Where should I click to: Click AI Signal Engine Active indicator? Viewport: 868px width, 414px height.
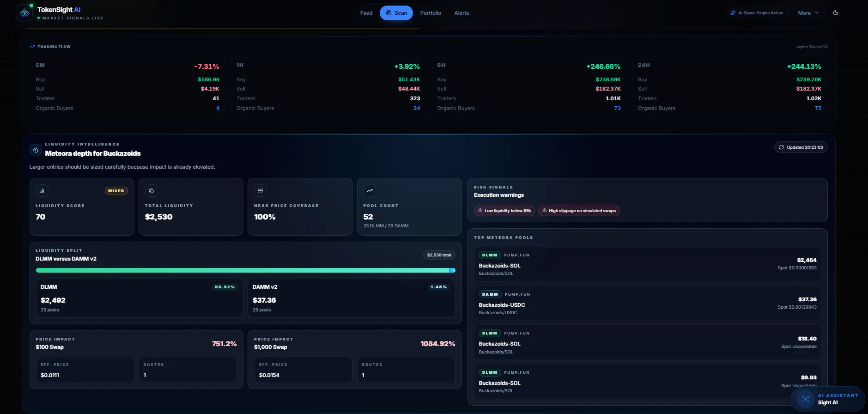click(x=757, y=13)
